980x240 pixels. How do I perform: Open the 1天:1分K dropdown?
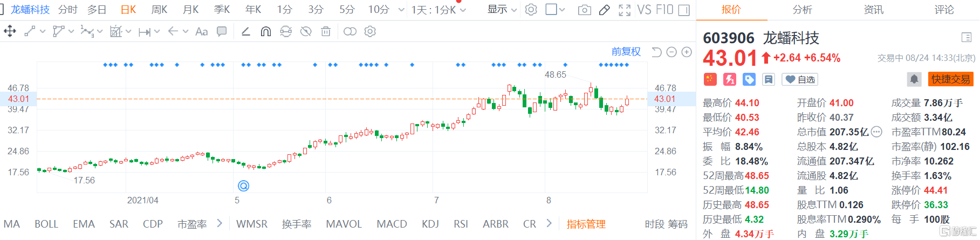[x=438, y=10]
